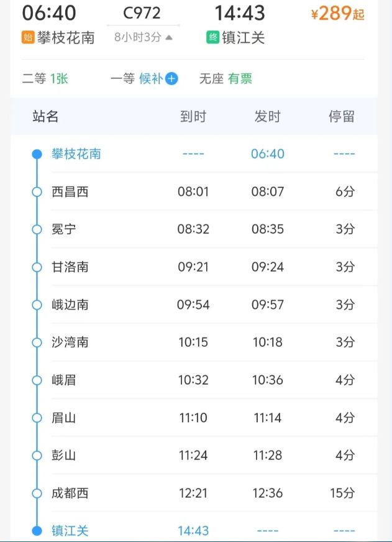Choose the 二等 1张 seat option

45,79
